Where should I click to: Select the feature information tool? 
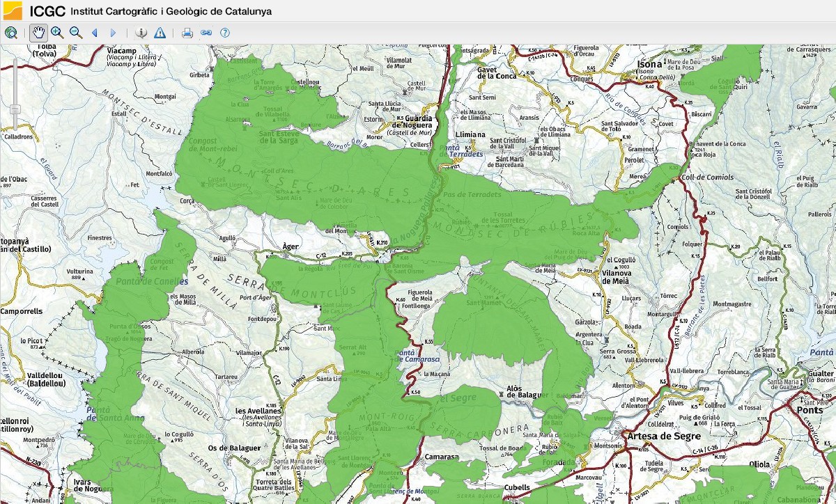pyautogui.click(x=141, y=33)
